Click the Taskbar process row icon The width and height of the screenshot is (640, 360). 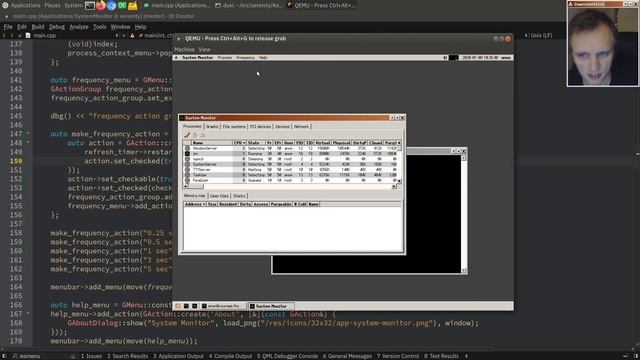click(187, 175)
